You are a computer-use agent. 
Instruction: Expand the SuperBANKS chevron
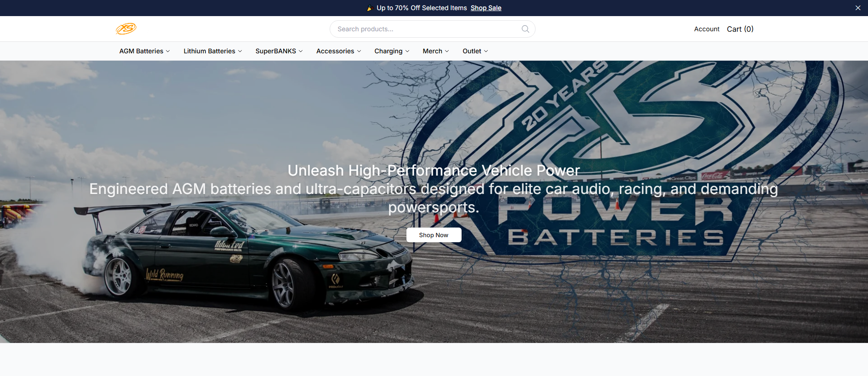(301, 51)
